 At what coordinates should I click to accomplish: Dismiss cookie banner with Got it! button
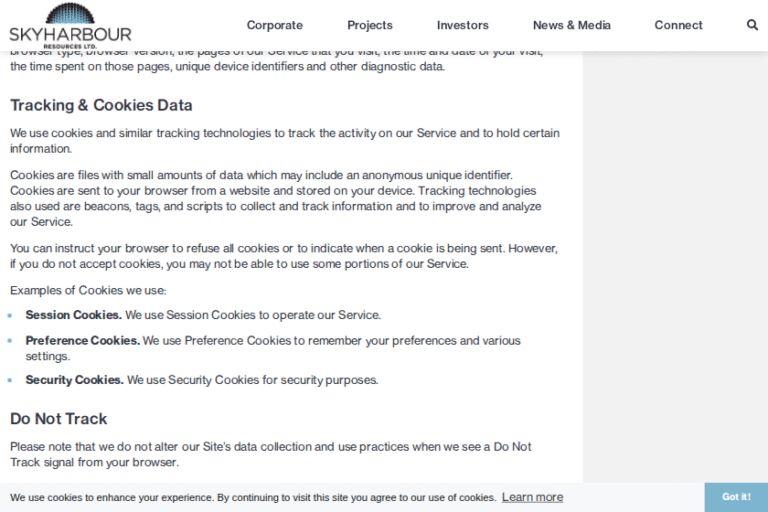(736, 497)
